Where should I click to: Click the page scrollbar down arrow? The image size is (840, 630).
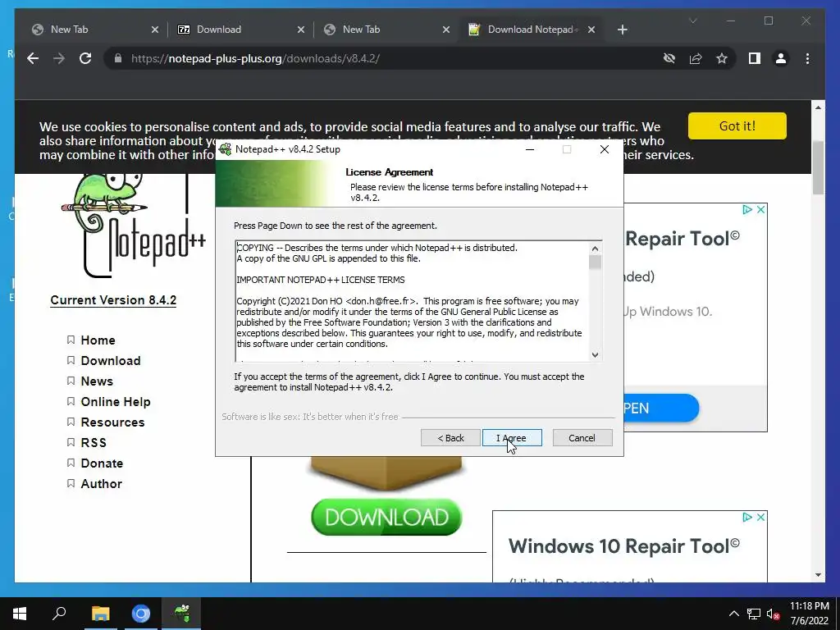pos(818,575)
